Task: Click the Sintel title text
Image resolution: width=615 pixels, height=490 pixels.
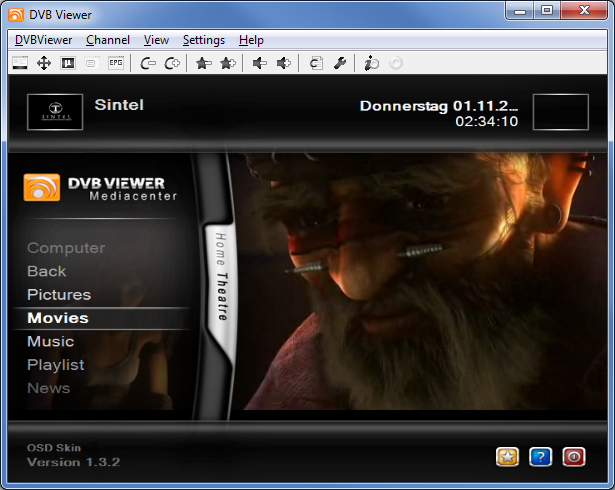Action: 119,105
